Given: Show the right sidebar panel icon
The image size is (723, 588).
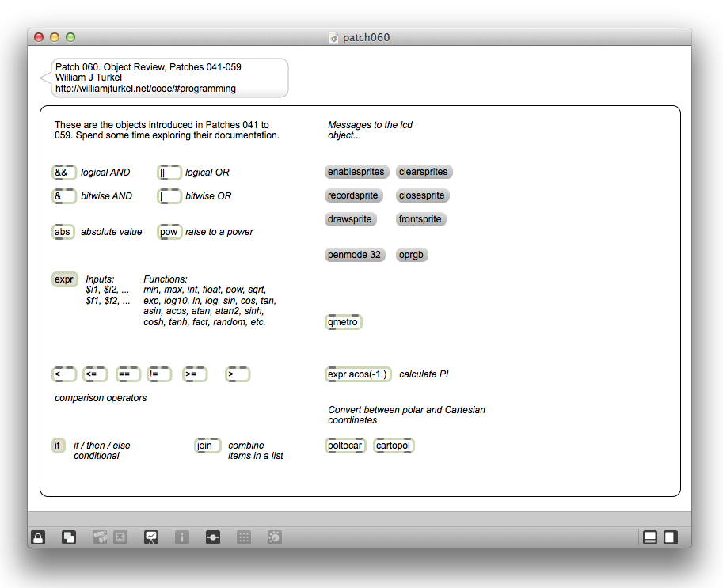Looking at the screenshot, I should [670, 537].
